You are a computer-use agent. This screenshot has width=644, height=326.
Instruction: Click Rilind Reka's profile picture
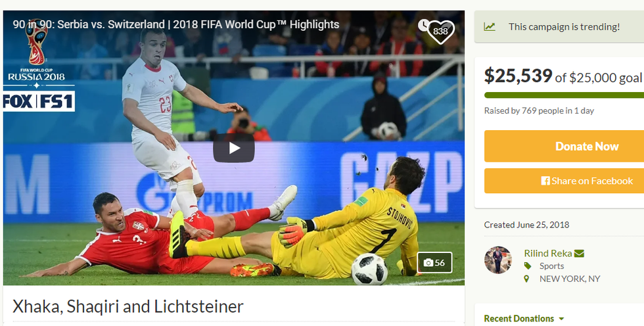coord(498,260)
